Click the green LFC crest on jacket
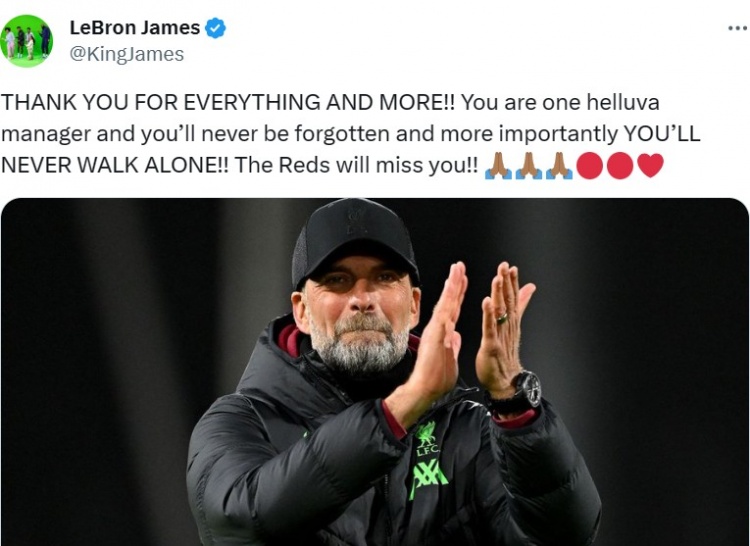Screen dimensions: 750x546 point(426,438)
